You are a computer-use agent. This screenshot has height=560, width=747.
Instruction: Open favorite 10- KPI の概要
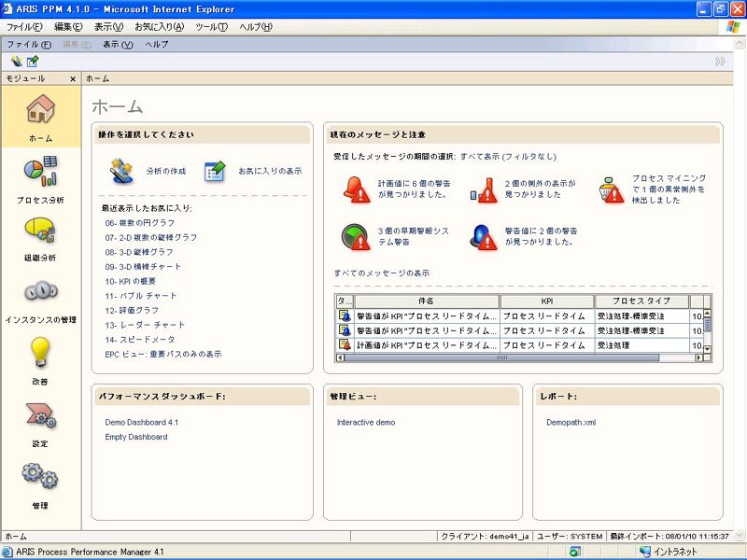point(130,282)
